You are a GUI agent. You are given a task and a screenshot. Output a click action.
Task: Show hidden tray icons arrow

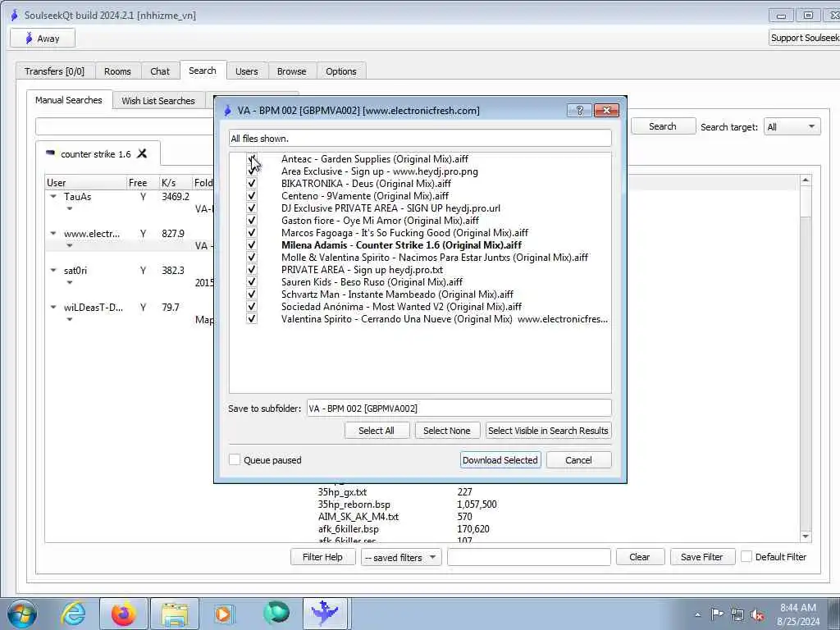coord(697,614)
